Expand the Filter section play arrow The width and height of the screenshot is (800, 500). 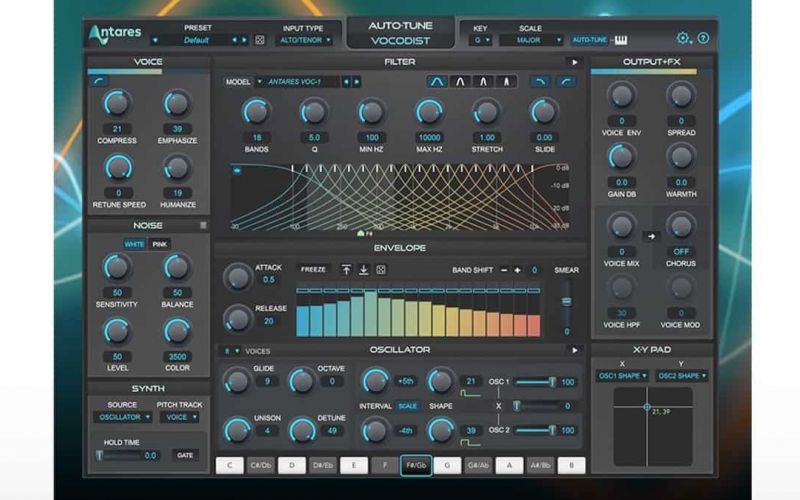(573, 62)
